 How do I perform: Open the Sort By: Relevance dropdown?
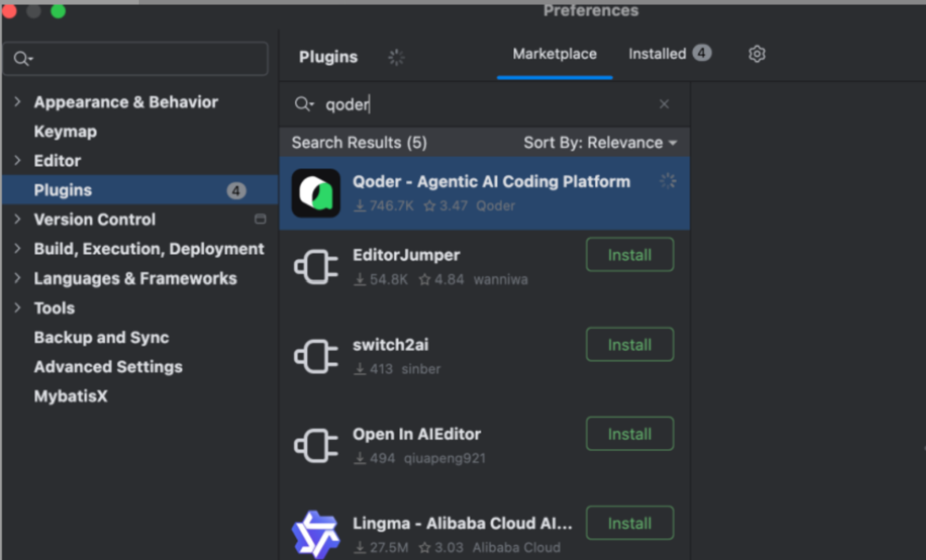(x=600, y=142)
